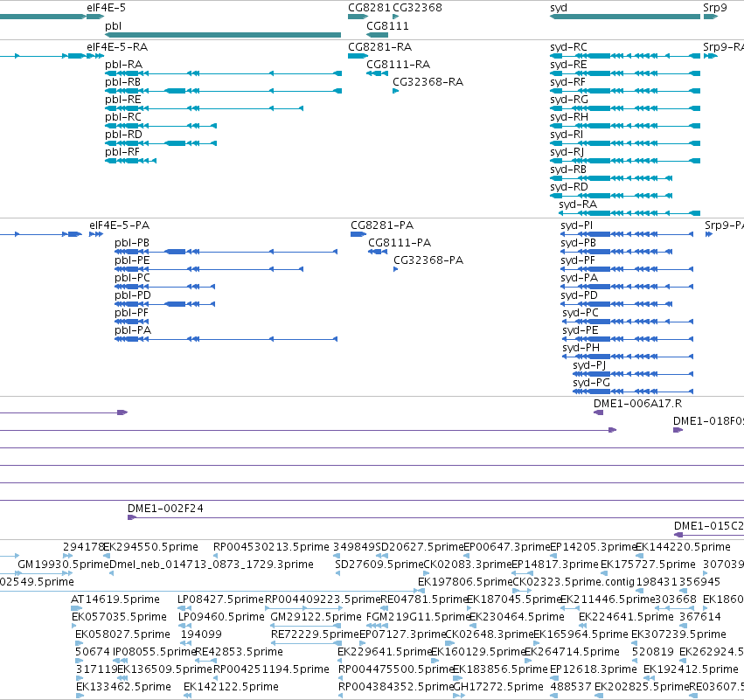
Task: Select the CG8111-PA protein label
Action: 400,242
